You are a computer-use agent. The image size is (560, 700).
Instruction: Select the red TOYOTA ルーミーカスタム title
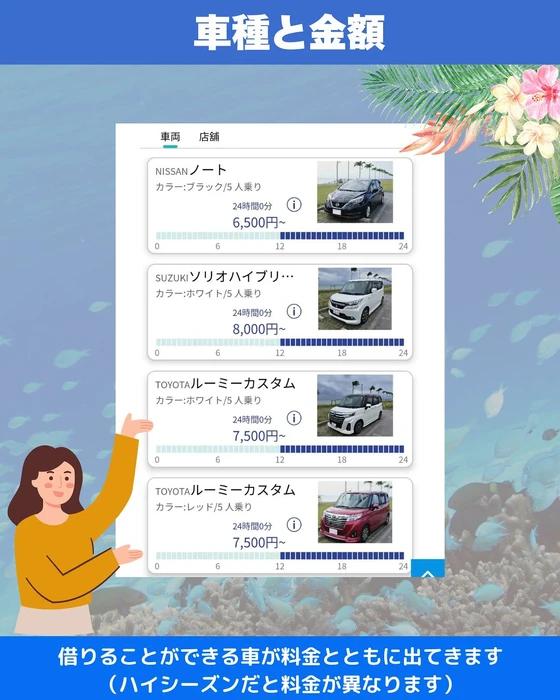point(226,490)
